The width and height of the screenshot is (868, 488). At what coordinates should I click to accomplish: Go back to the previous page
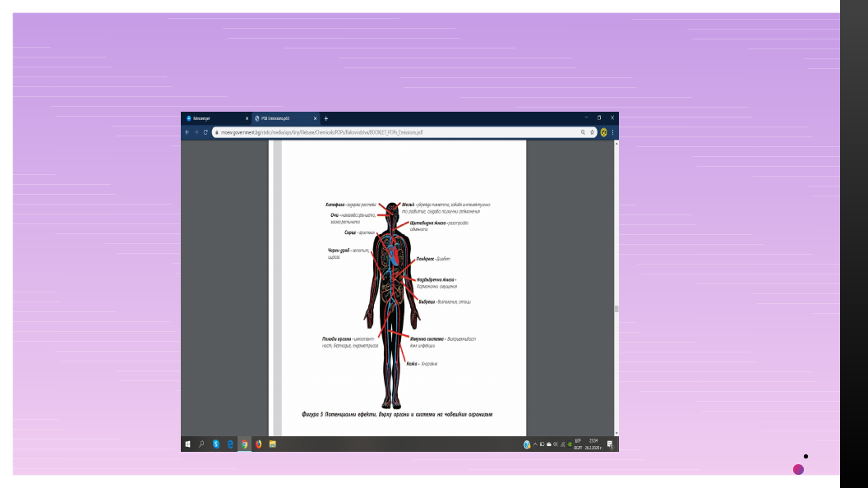tap(187, 132)
